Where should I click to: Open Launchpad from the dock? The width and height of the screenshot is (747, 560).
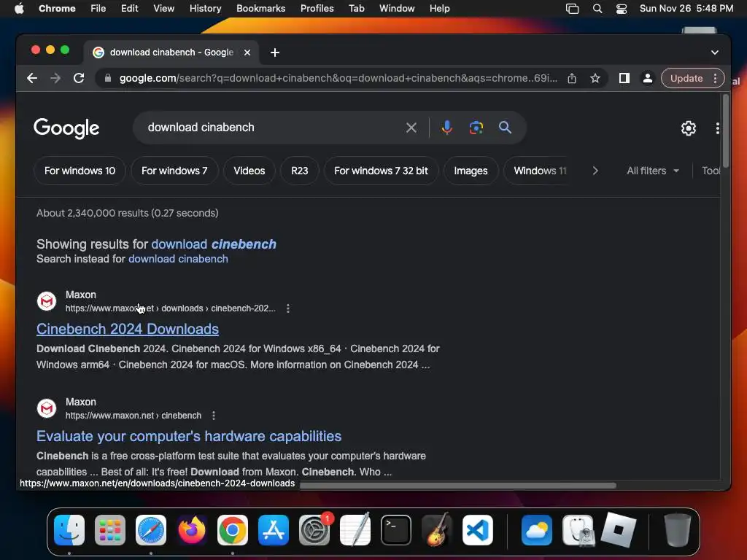click(x=110, y=530)
